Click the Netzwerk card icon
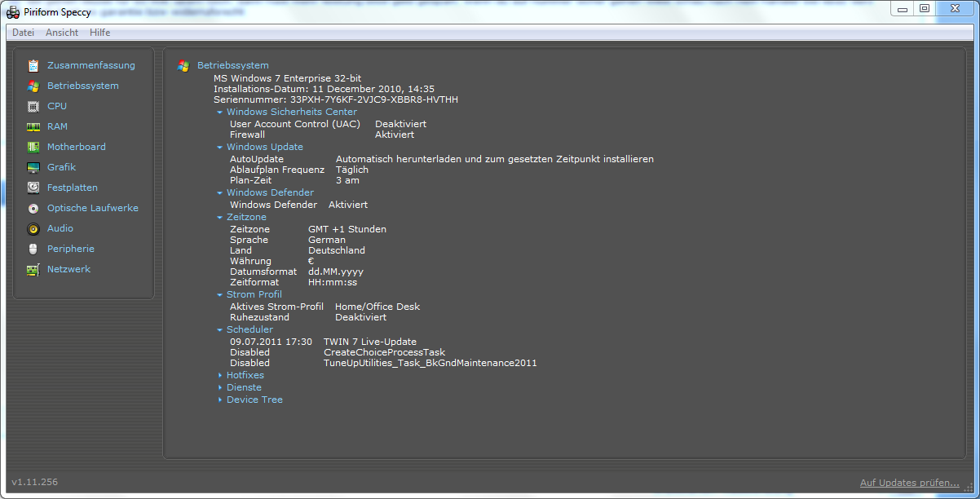This screenshot has height=499, width=980. click(33, 269)
